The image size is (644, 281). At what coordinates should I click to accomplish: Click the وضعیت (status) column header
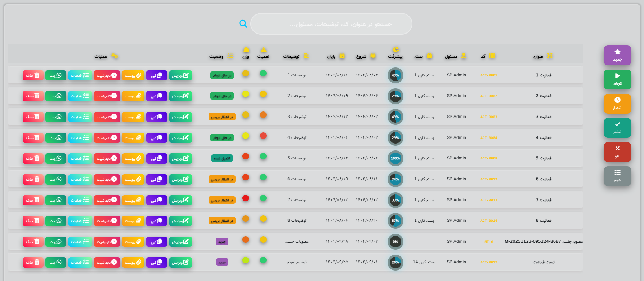coord(216,56)
